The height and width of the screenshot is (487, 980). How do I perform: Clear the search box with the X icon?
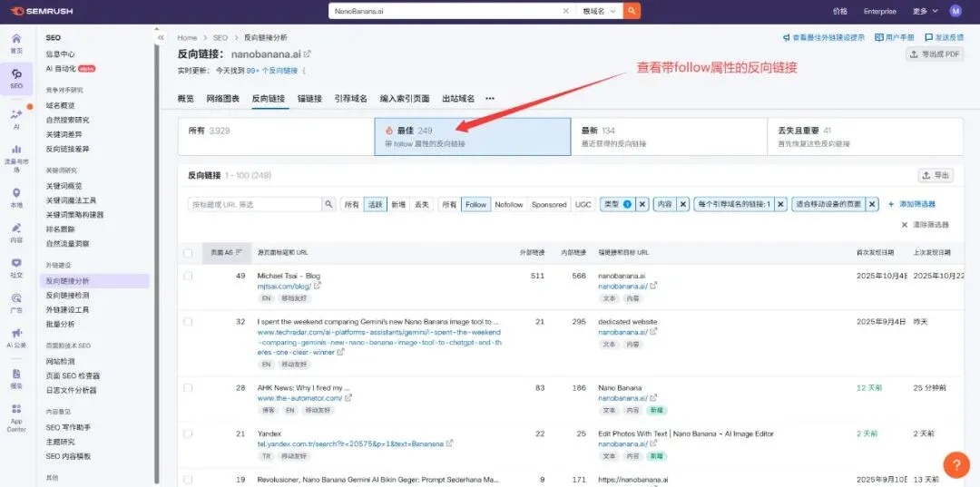point(565,11)
